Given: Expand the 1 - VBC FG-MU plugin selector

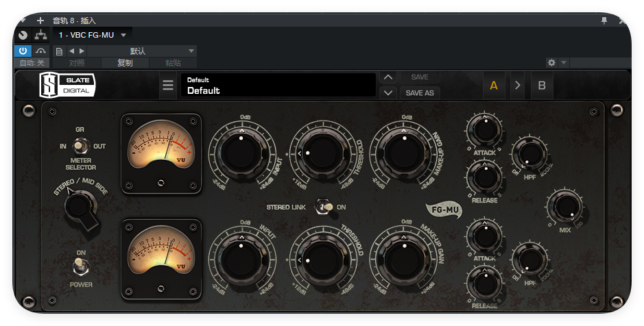Looking at the screenshot, I should [x=93, y=35].
